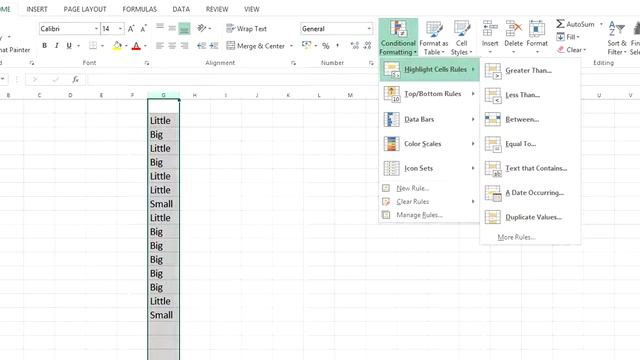The height and width of the screenshot is (360, 640).
Task: Click Decrease Indent icon
Action: pyautogui.click(x=201, y=46)
